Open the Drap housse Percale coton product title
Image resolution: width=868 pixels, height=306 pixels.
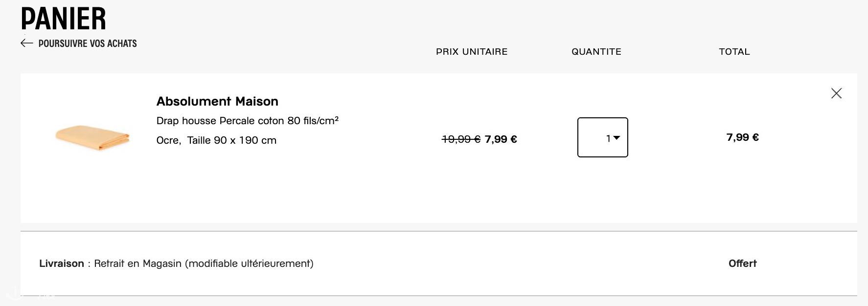[x=248, y=121]
